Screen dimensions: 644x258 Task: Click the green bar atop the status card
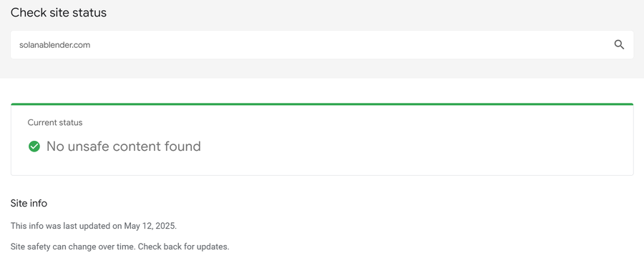point(322,104)
